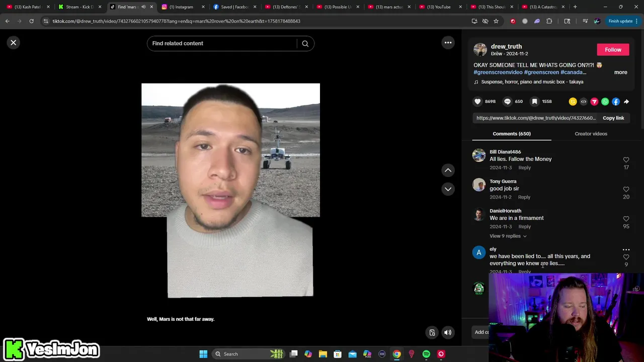Image resolution: width=644 pixels, height=362 pixels.
Task: Reply to Tony Guerra's comment
Action: pyautogui.click(x=524, y=198)
